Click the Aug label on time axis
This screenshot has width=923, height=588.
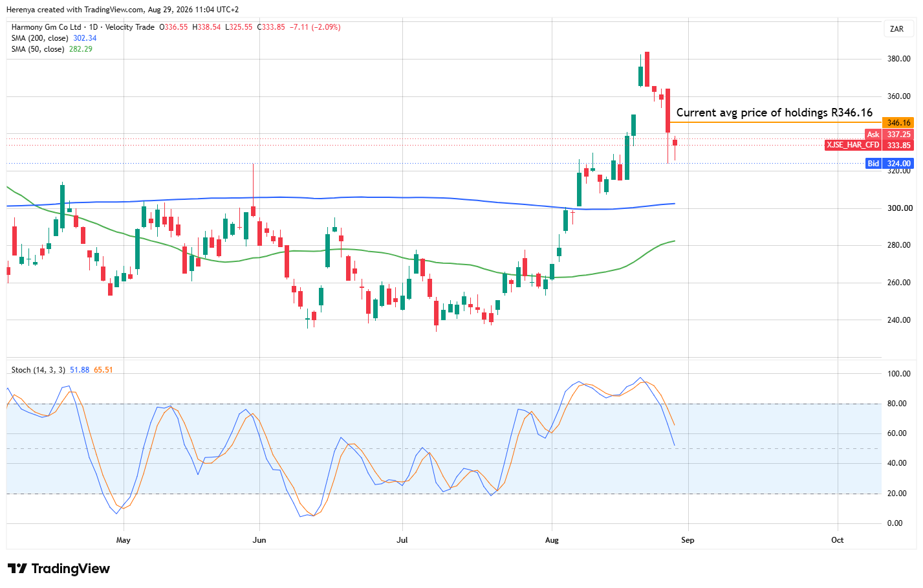(x=552, y=540)
